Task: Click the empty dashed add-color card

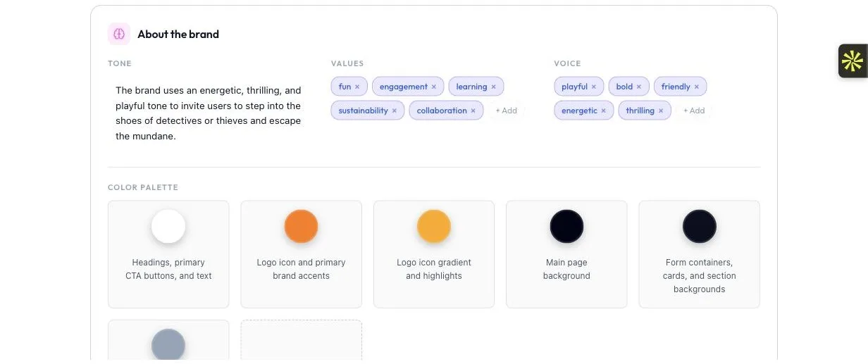Action: pos(302,341)
